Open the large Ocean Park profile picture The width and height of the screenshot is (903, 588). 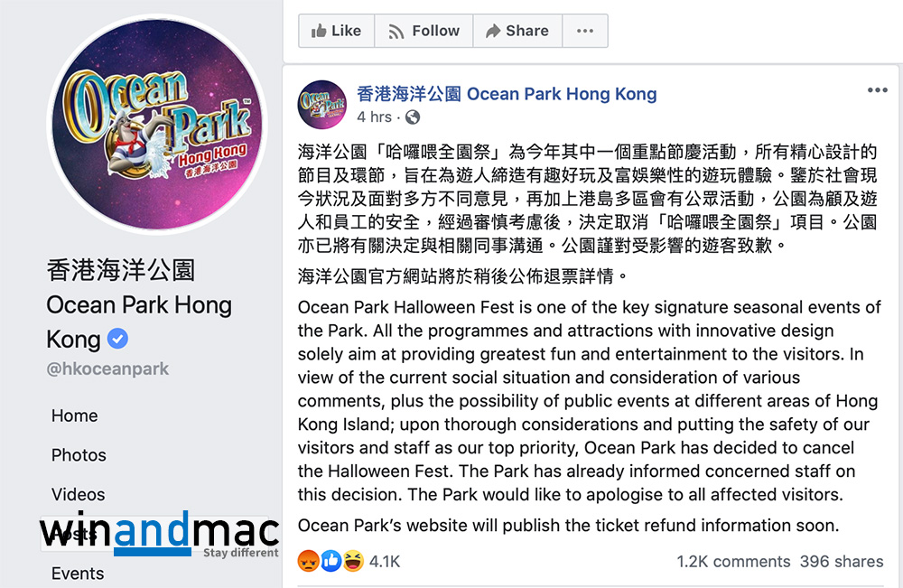click(156, 137)
